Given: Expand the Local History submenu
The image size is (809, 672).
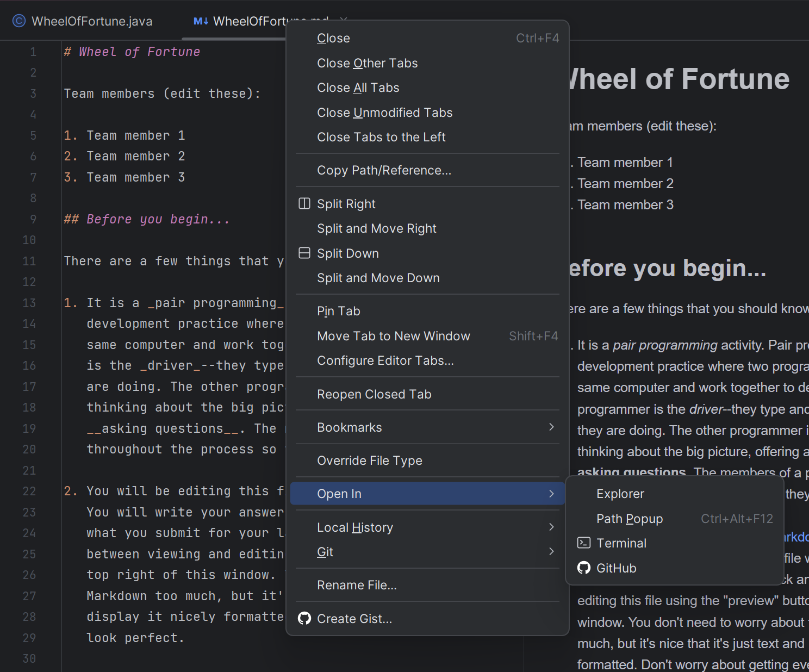Looking at the screenshot, I should coord(551,527).
